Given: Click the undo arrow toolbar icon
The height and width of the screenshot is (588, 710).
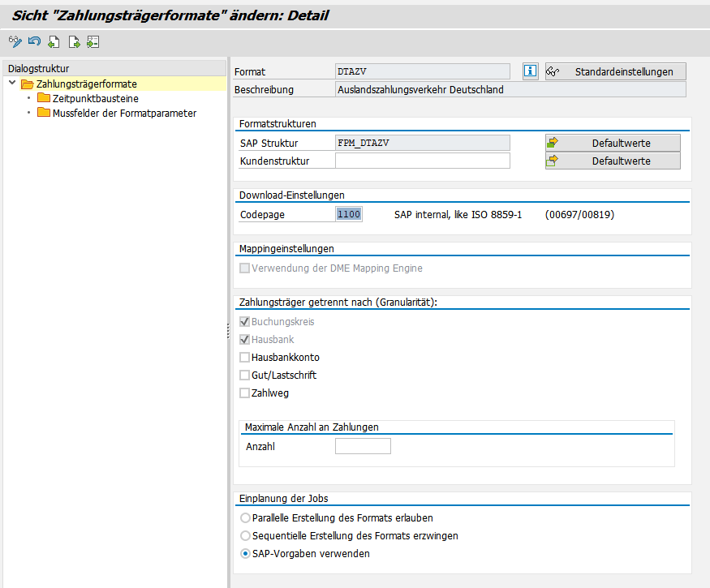Looking at the screenshot, I should [34, 41].
